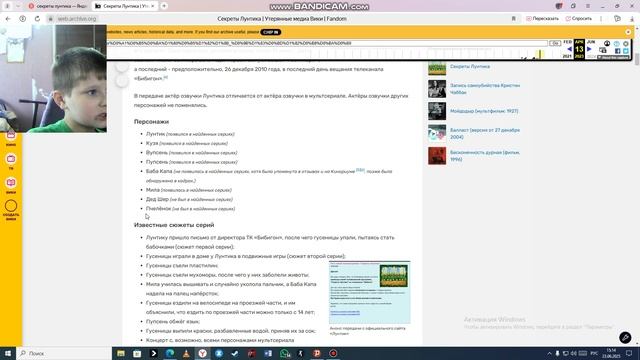Screen dimensions: 640x360
Task: Click yellow capture marker on Wayback timeline
Action: coord(540,54)
